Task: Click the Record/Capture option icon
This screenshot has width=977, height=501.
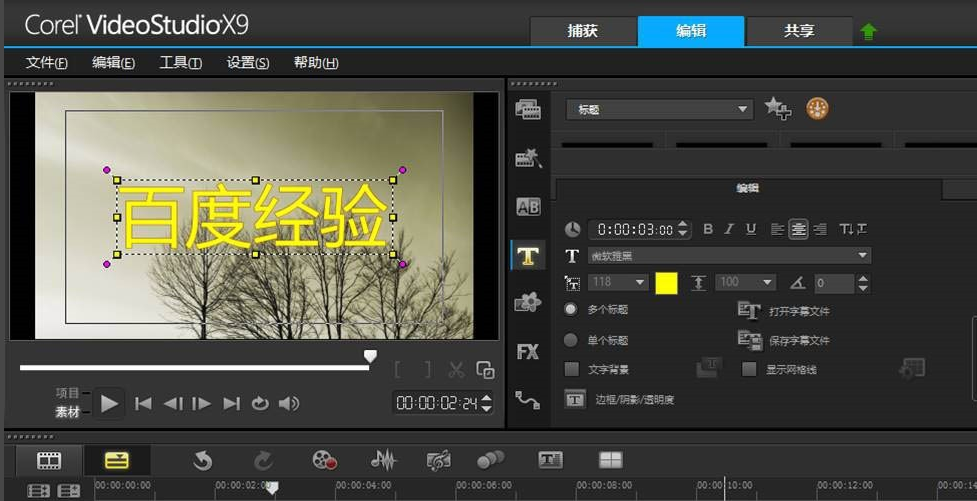Action: click(324, 460)
